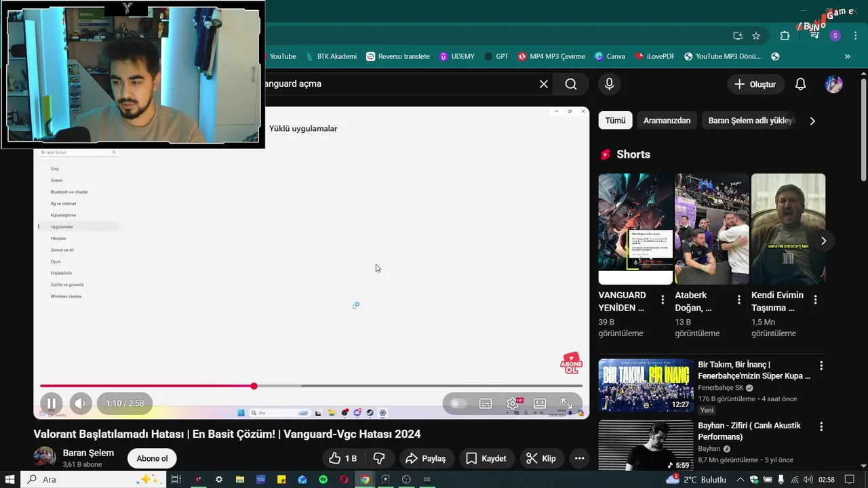Open Task View on taskbar
868x488 pixels.
pyautogui.click(x=176, y=479)
